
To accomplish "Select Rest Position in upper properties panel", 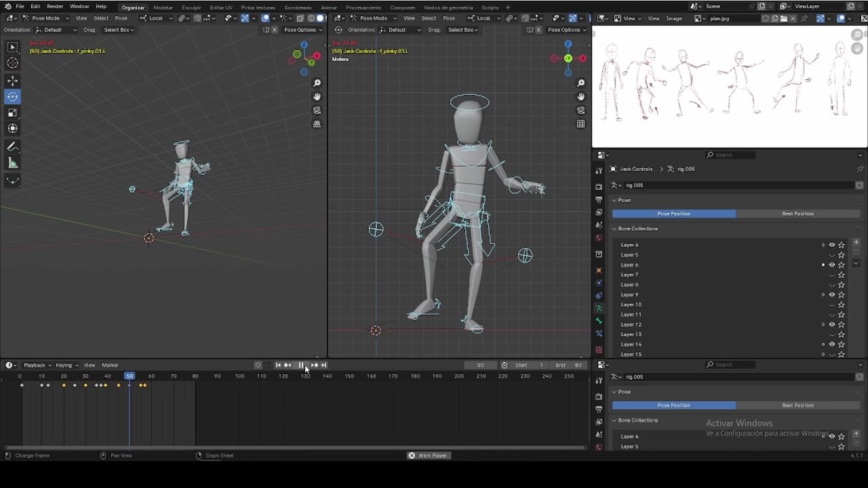I will point(797,213).
